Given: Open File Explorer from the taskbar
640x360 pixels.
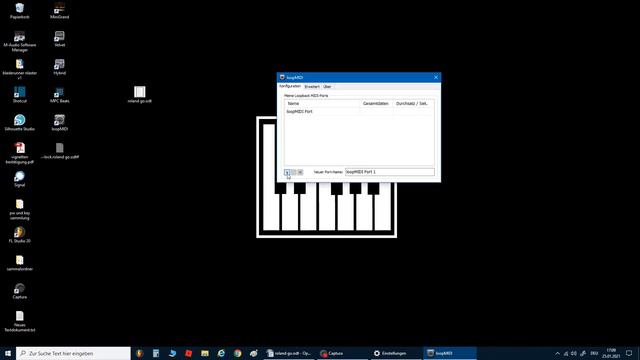Looking at the screenshot, I should (205, 353).
